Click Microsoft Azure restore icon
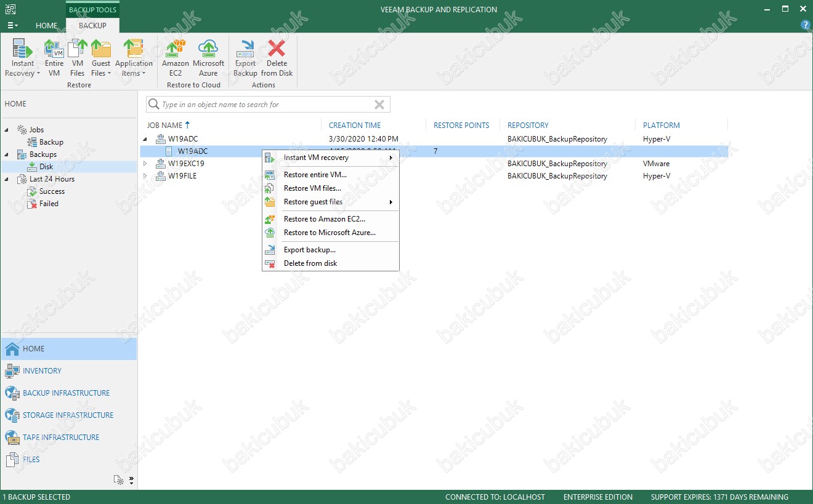This screenshot has height=504, width=813. [x=208, y=58]
